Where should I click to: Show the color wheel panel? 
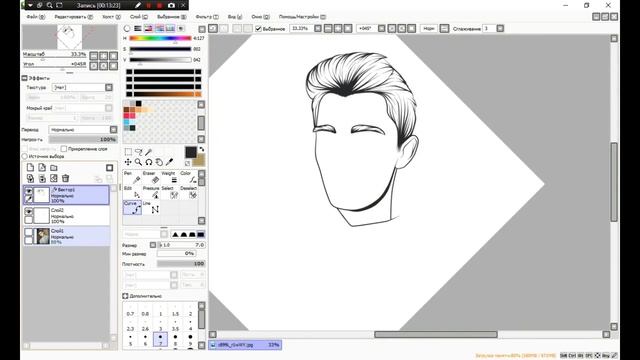(127, 28)
